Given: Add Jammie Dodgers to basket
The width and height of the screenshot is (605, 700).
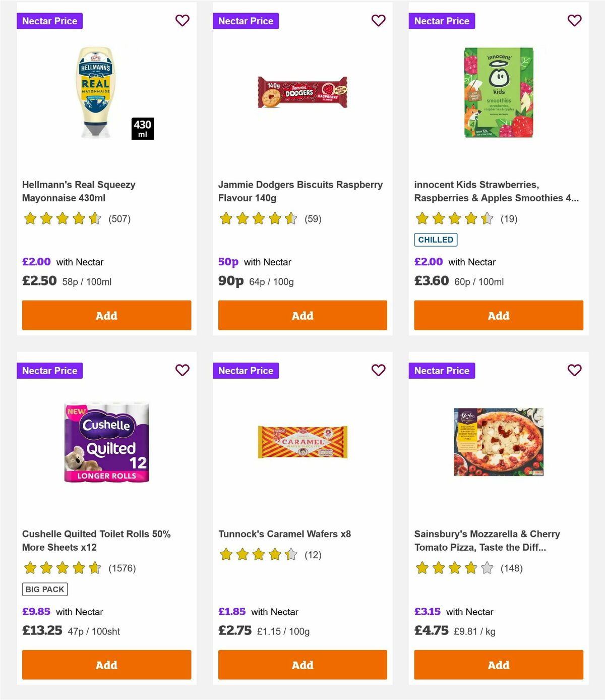Looking at the screenshot, I should [302, 315].
